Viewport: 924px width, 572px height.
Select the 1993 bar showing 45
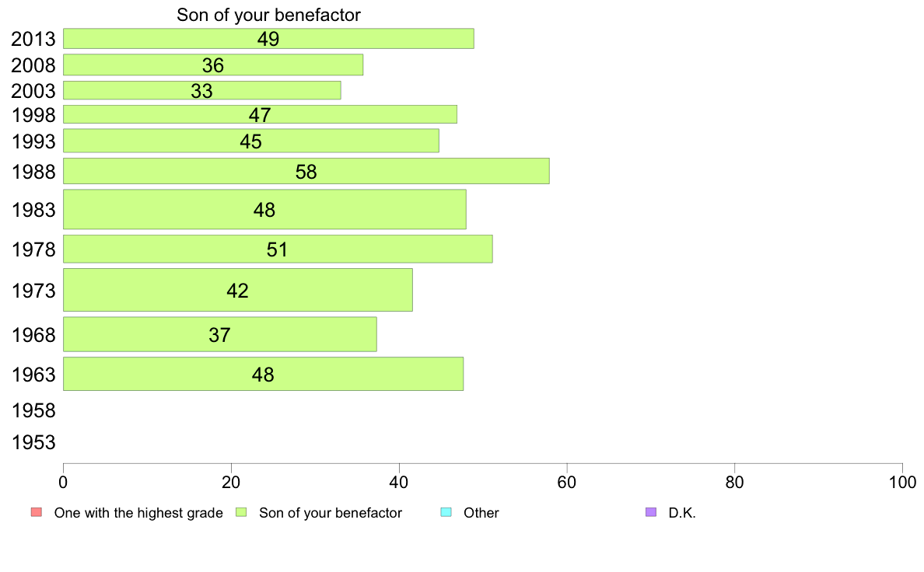251,141
